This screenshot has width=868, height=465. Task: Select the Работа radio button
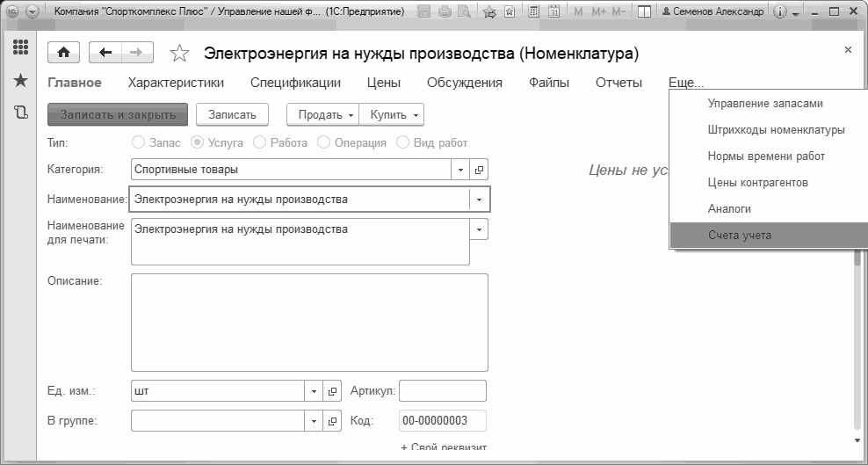259,142
